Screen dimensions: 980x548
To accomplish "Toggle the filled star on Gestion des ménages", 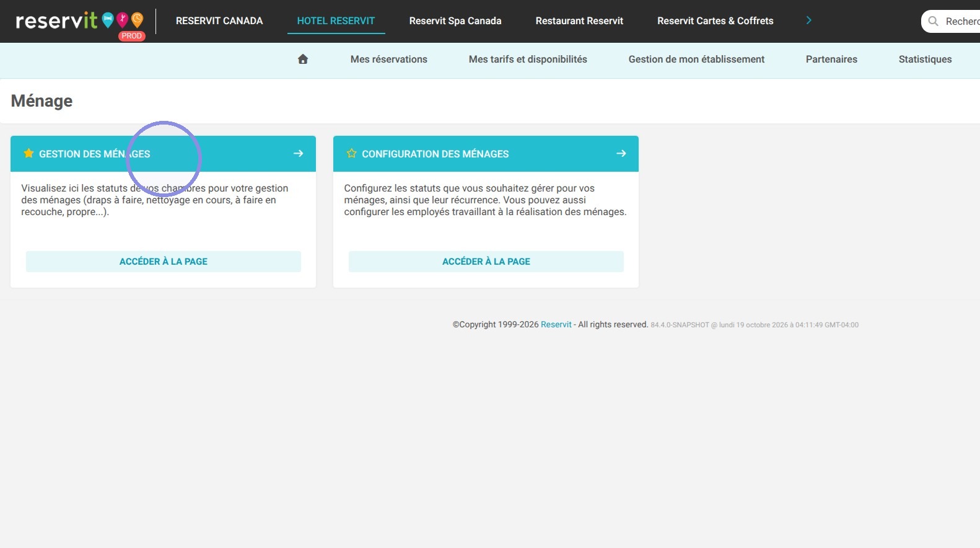I will pos(28,153).
